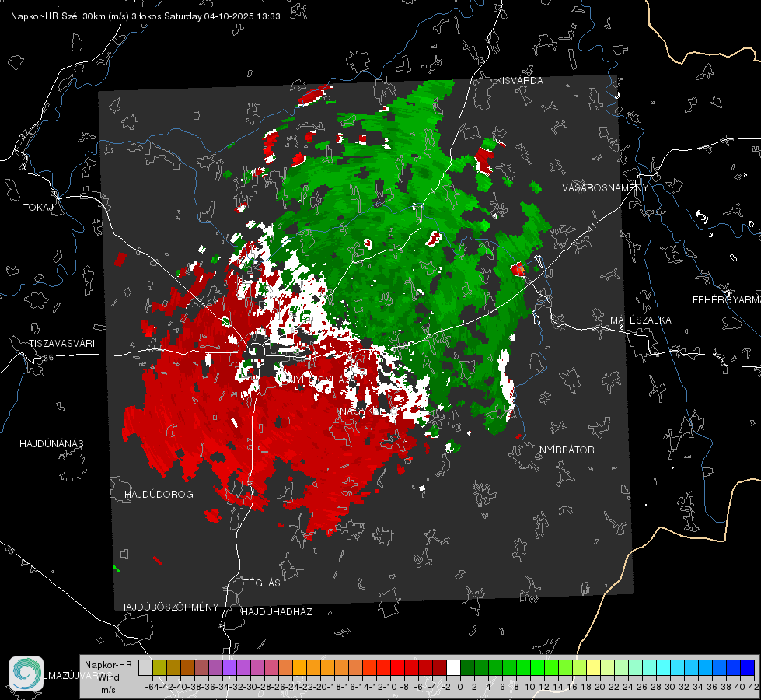Screen dimensions: 761x700
Task: Click the TOKAJ town label
Action: coord(38,208)
